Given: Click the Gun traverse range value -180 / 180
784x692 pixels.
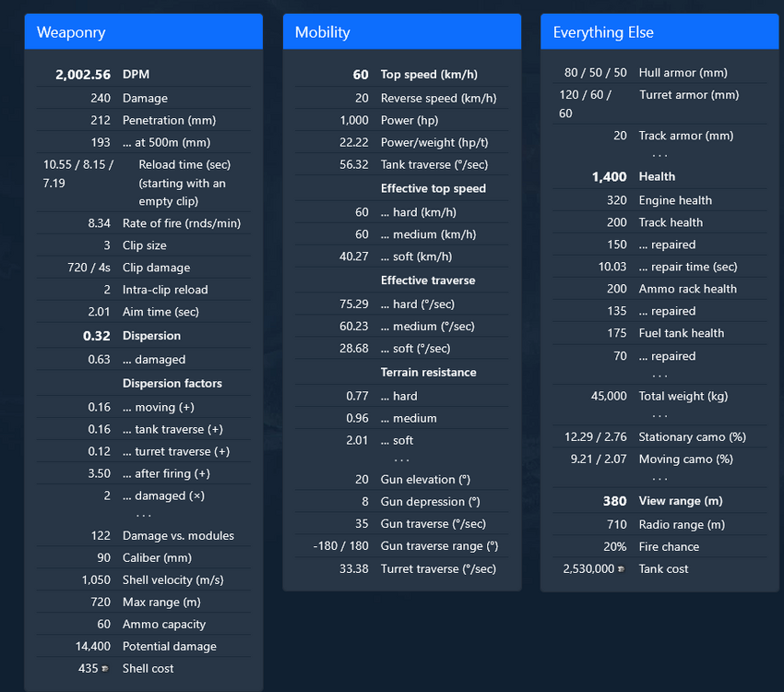Looking at the screenshot, I should [x=340, y=546].
